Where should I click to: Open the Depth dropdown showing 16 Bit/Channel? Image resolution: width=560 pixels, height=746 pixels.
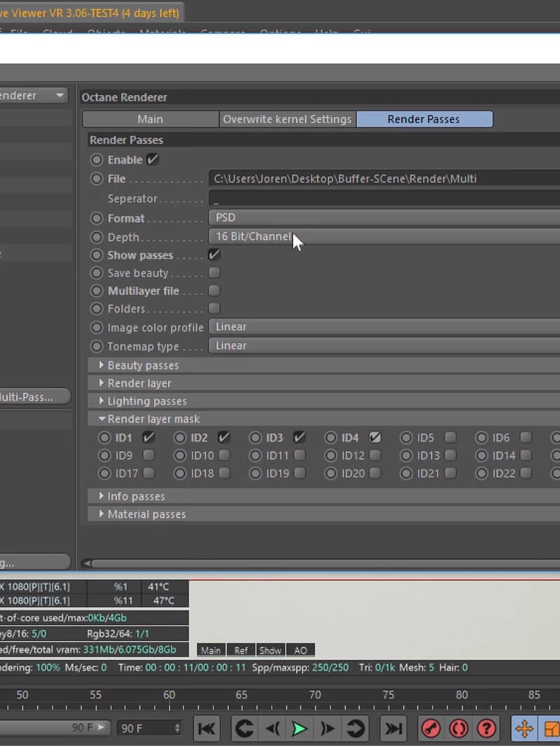[384, 237]
